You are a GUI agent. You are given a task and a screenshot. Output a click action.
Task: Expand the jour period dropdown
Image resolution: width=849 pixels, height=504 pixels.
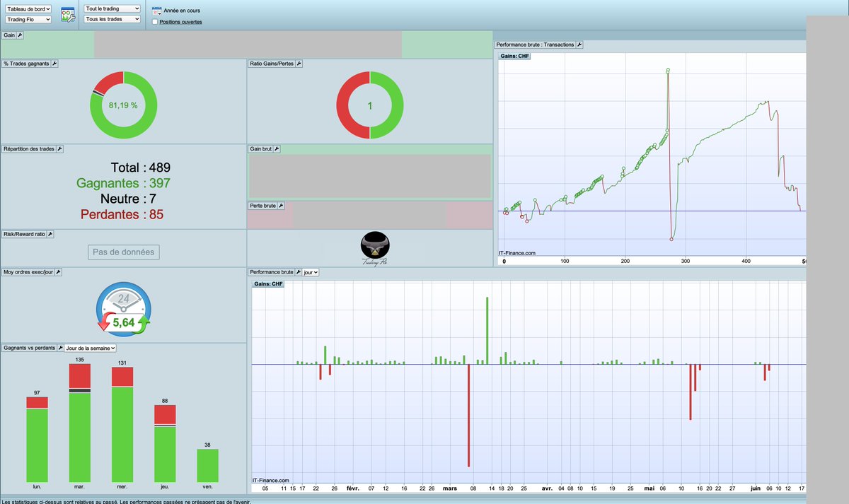[311, 271]
